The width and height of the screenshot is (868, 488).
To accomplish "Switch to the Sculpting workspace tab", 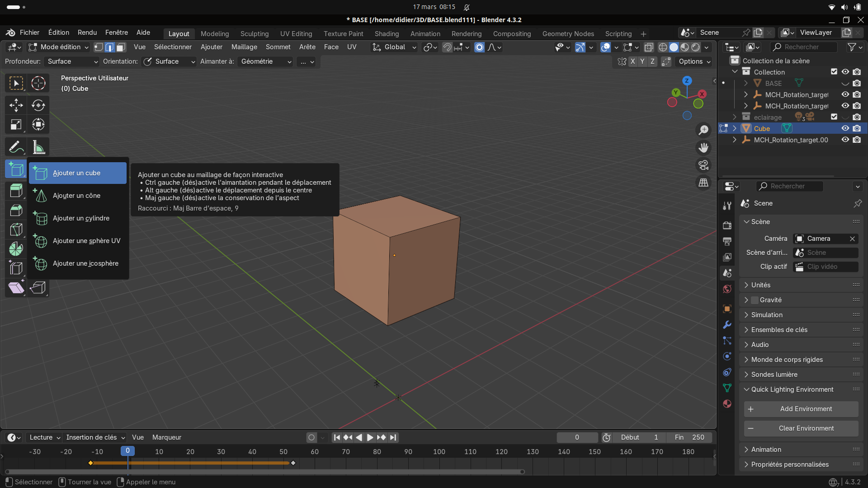I will click(x=254, y=34).
